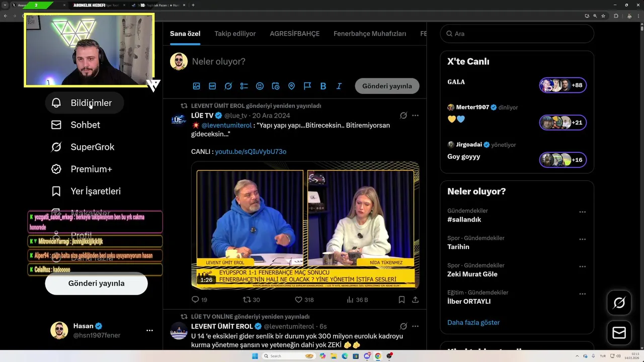Click Grok icon in composer toolbar

tap(228, 86)
